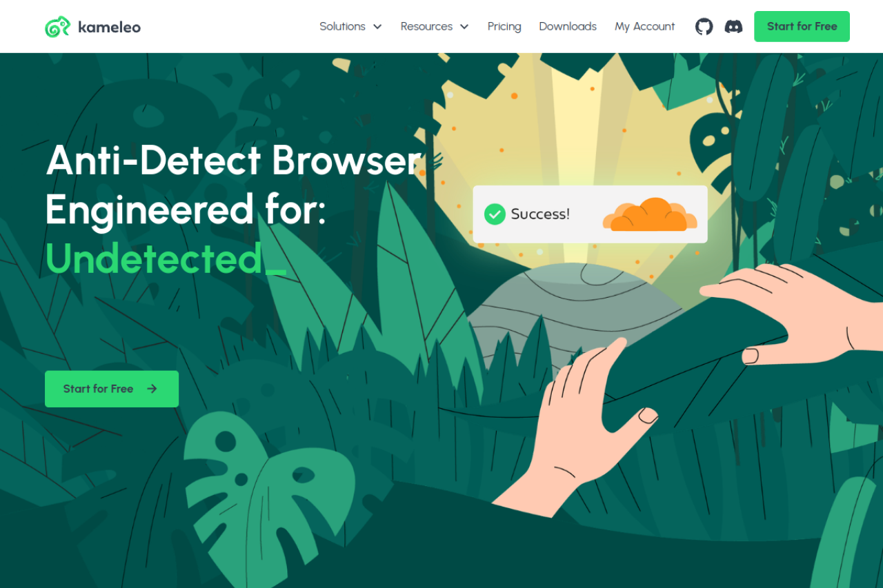Open the Solutions menu label

point(342,26)
